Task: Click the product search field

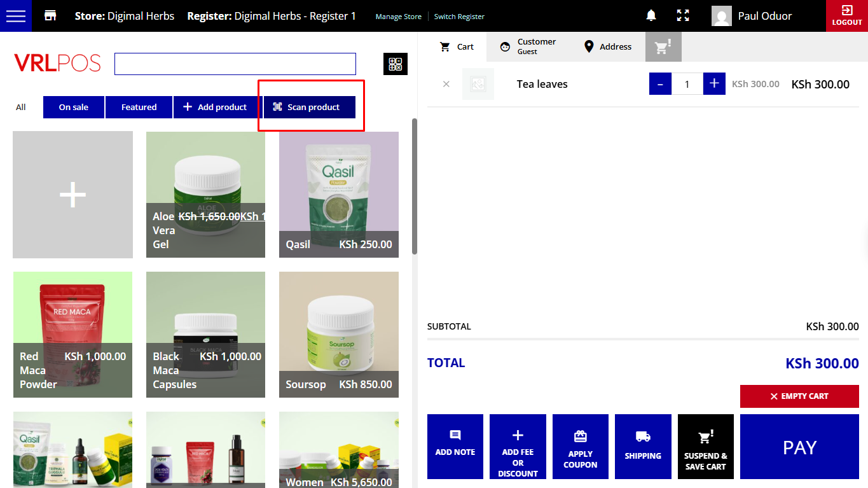Action: (235, 64)
